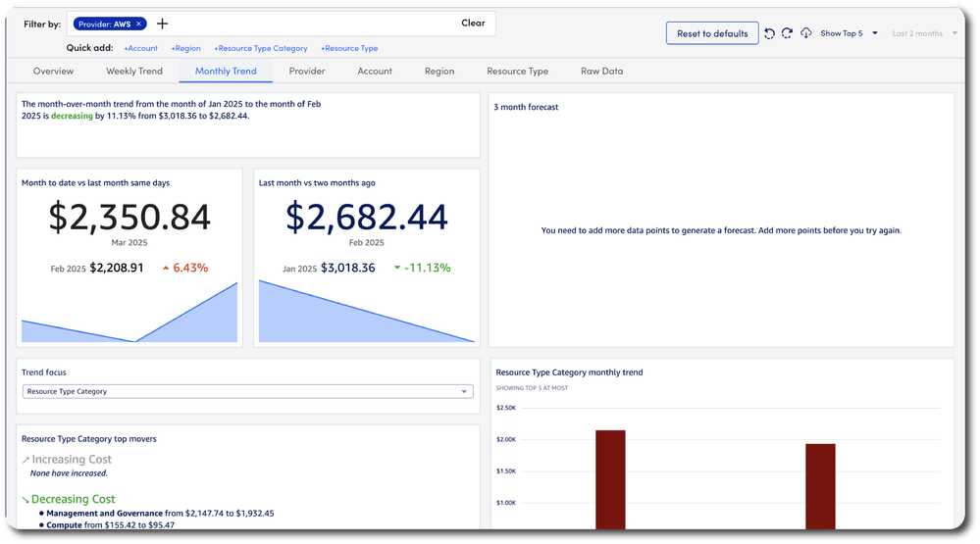Expand the Trend focus Resource Type Category dropdown
This screenshot has width=980, height=544.
tap(247, 392)
